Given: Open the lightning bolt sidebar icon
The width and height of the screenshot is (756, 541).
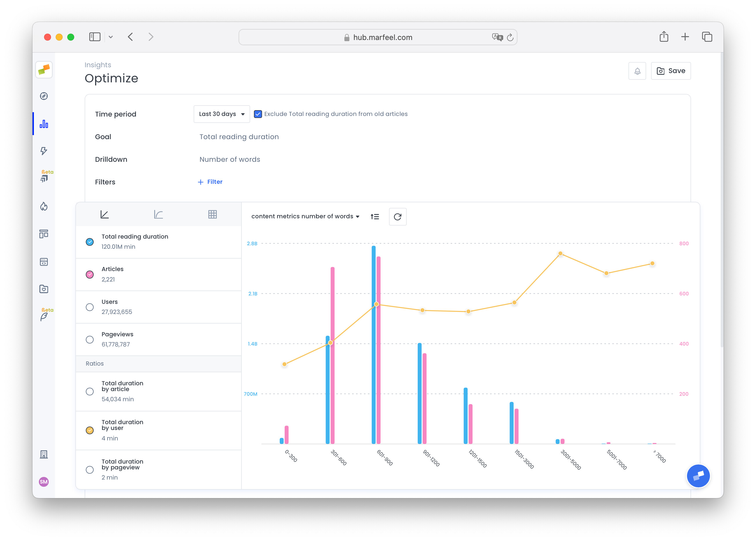Looking at the screenshot, I should click(44, 151).
